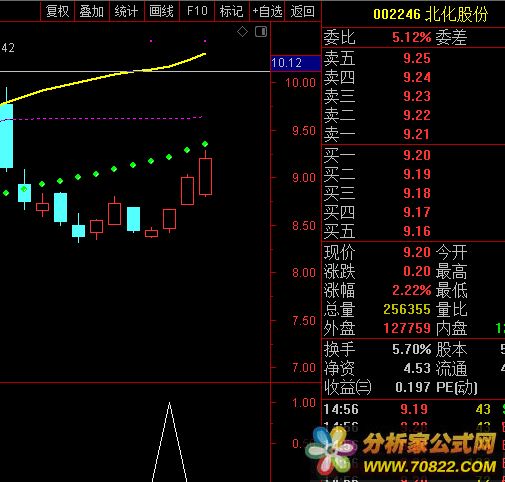Image resolution: width=505 pixels, height=482 pixels.
Task: Click the 最高 label
Action: pyautogui.click(x=452, y=271)
